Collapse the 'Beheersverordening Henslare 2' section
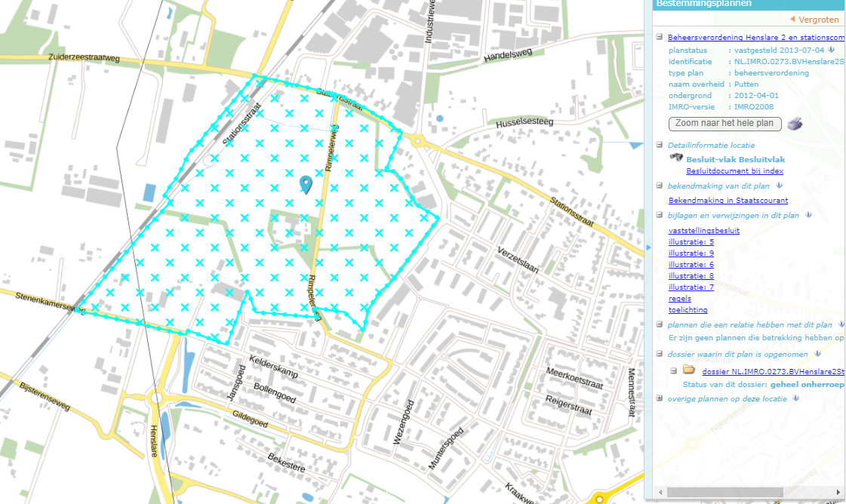846x504 pixels. 659,35
